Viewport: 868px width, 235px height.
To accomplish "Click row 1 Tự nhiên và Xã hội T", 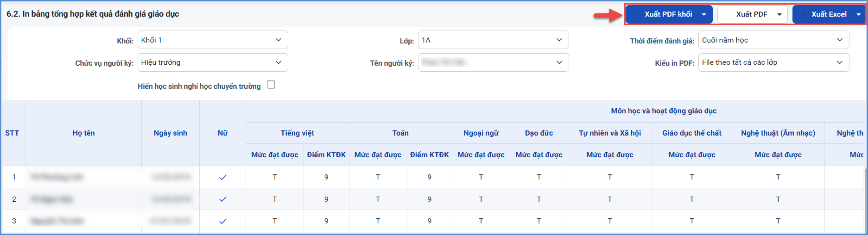I will pyautogui.click(x=610, y=177).
